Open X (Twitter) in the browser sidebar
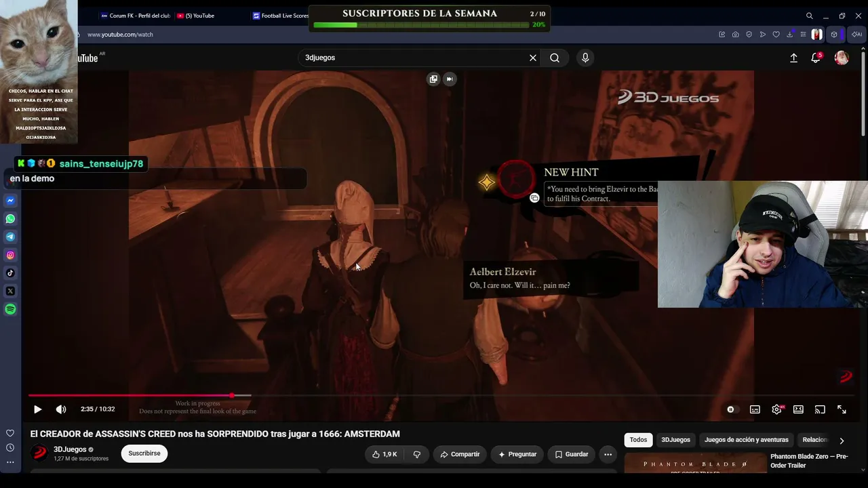This screenshot has width=868, height=488. 10,291
